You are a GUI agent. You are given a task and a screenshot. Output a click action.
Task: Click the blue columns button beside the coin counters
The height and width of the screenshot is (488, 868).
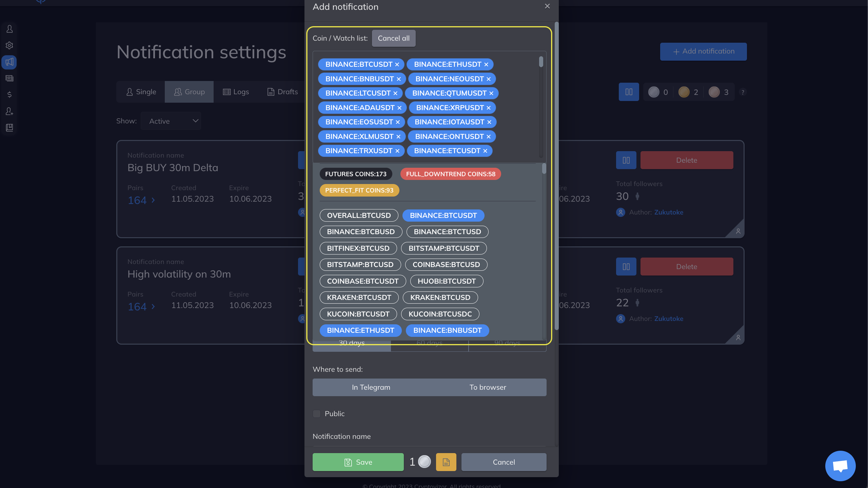pos(629,92)
